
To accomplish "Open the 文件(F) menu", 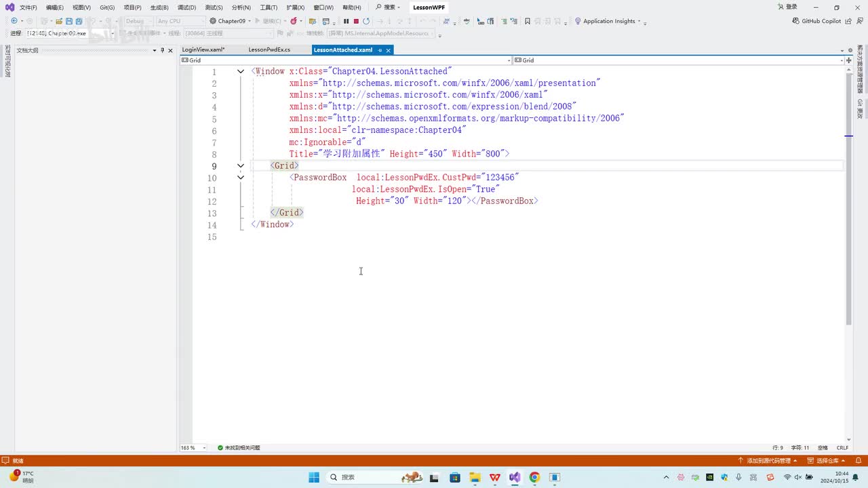I will click(x=28, y=7).
